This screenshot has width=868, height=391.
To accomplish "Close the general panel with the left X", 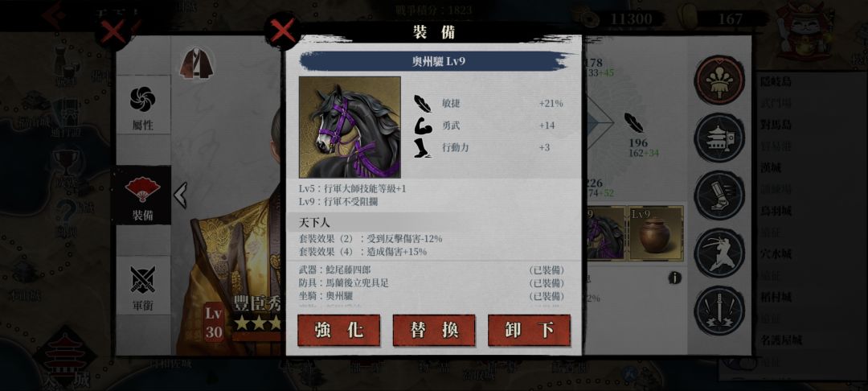I will [x=113, y=33].
